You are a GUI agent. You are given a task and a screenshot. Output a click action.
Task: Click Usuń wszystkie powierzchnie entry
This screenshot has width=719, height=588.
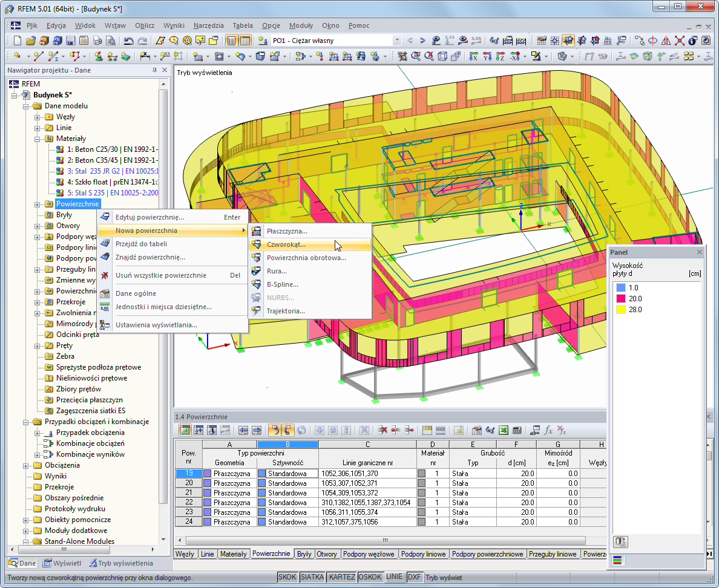[x=173, y=275]
